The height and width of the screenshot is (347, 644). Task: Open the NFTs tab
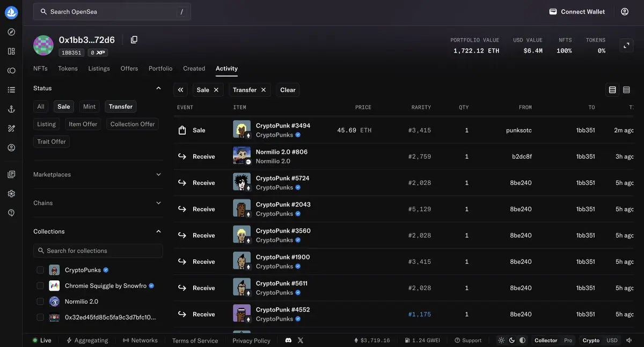click(x=40, y=69)
